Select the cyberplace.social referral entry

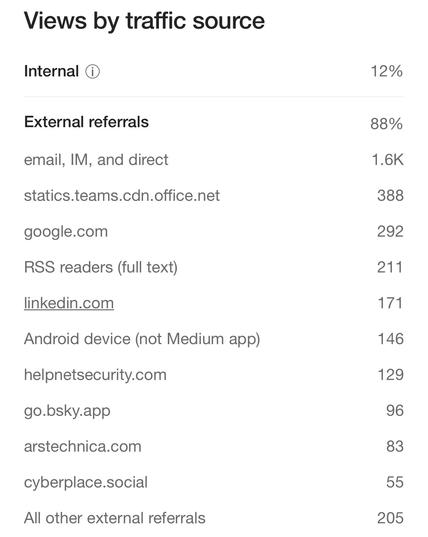86,483
